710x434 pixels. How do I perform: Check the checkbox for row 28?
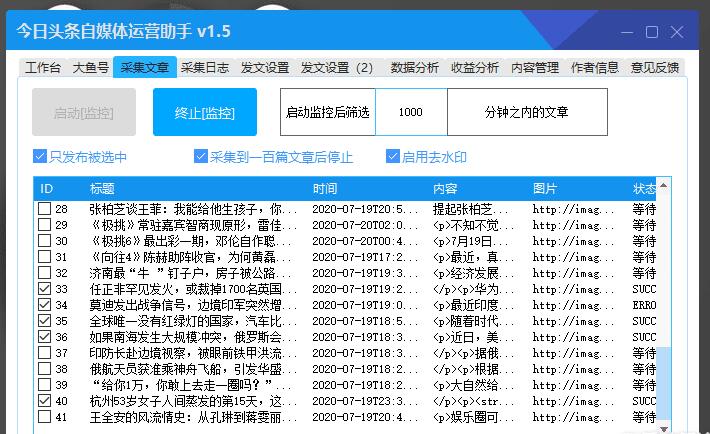[x=44, y=209]
